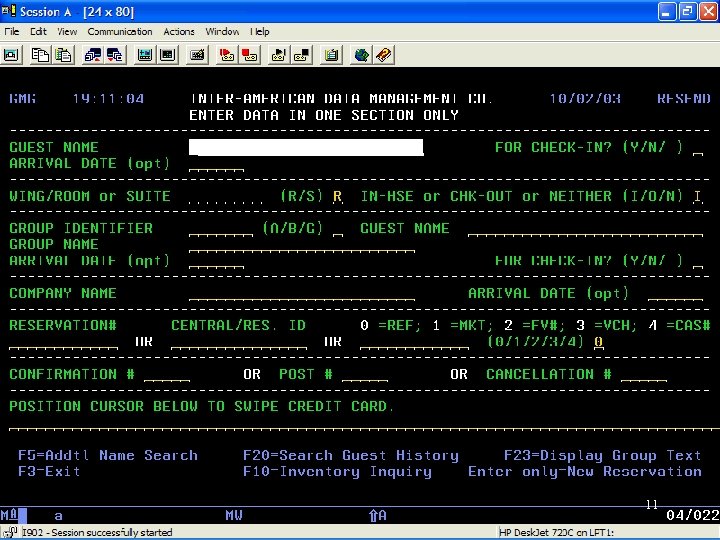Click the ARRIVAL DATE field under GROUP NAME

coord(216,261)
